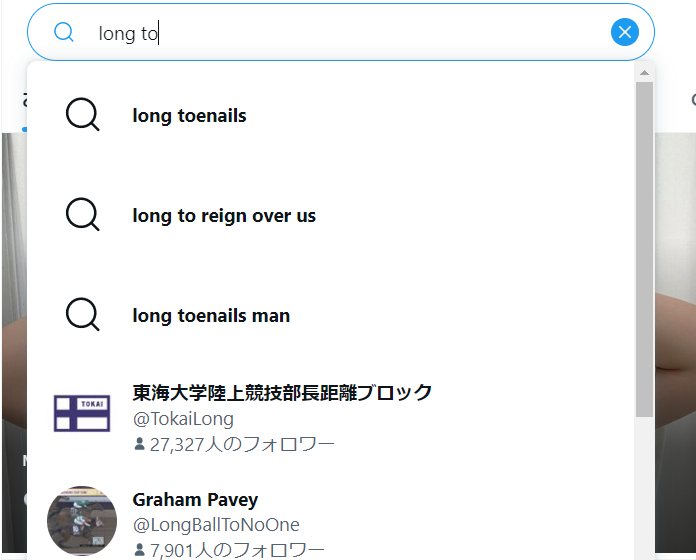Open 東海大学陸上競技部長距離ブロック profile
The image size is (696, 560).
click(282, 392)
